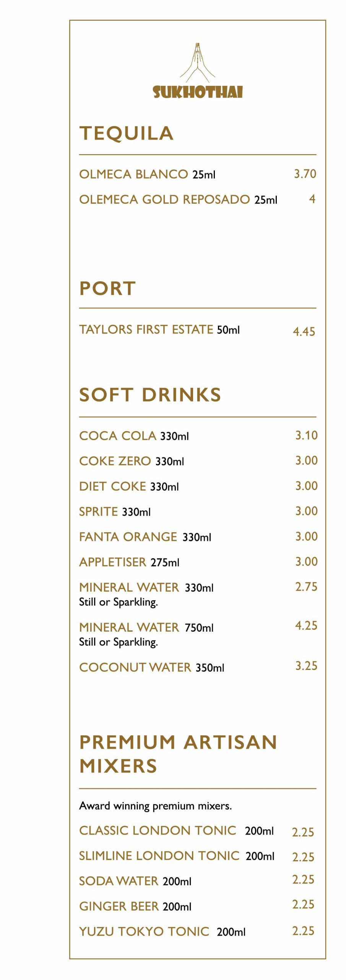Select the Appletiser 275ml entry
The image size is (346, 980).
point(129,562)
